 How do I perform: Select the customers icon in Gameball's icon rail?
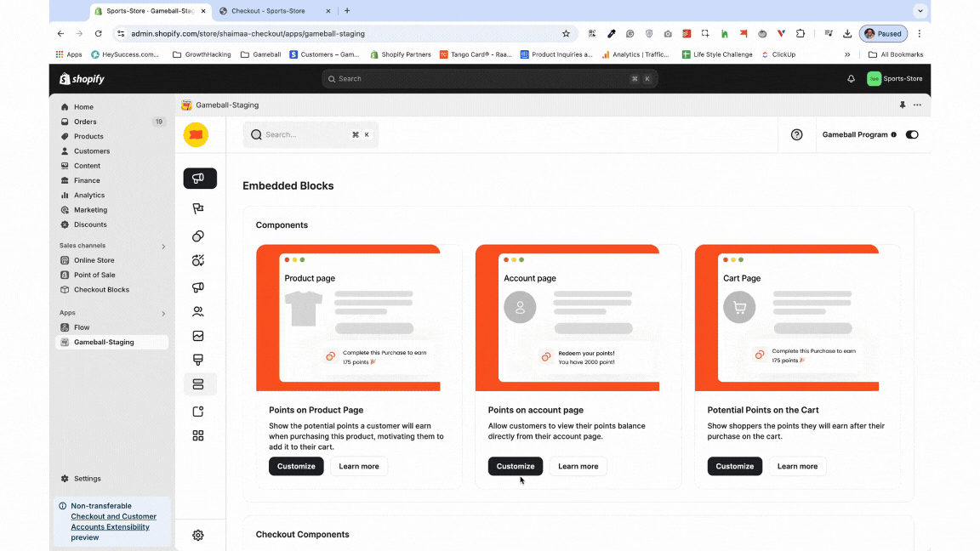coord(198,311)
